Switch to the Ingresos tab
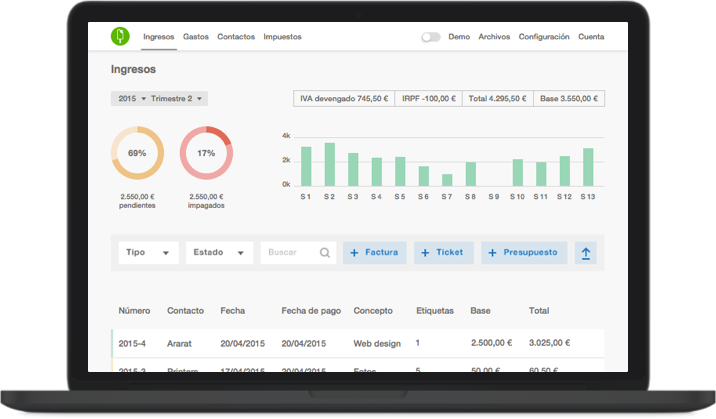 tap(158, 37)
